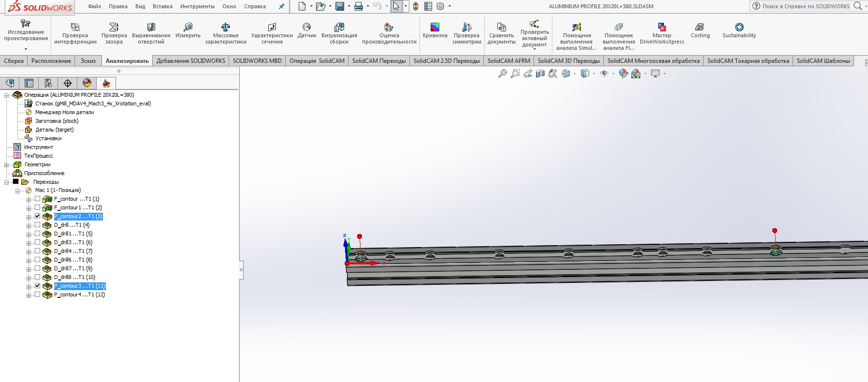Viewport: 868px width, 382px height.
Task: Run the Symmetry Check (Проверка симметрии)
Action: [467, 33]
